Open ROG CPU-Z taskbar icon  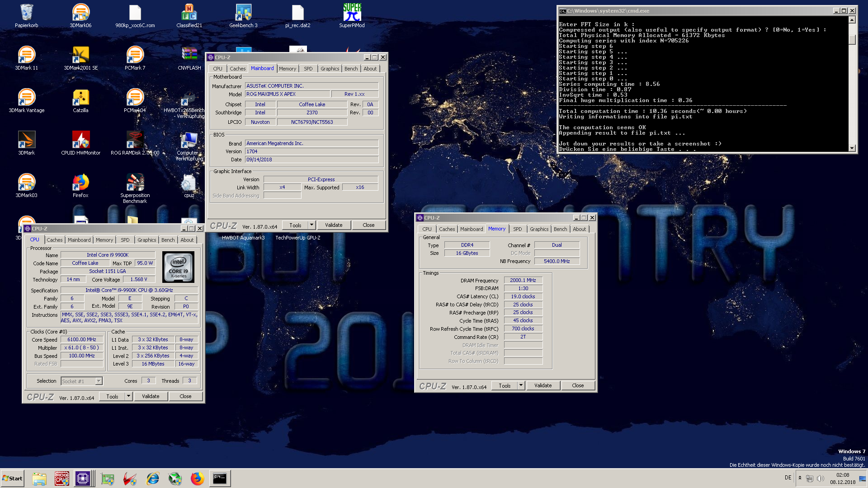click(62, 479)
